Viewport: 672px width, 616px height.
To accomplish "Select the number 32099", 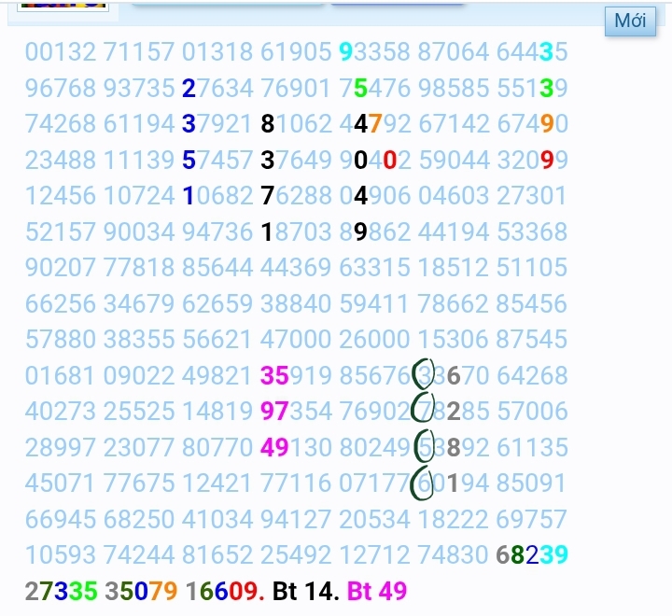I will [x=532, y=160].
